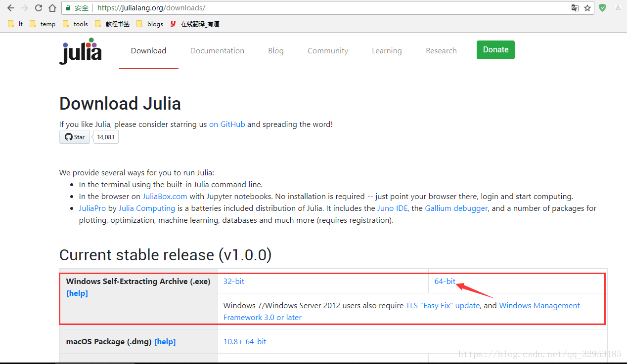Open the JuliaPro link
627x364 pixels.
pos(92,208)
